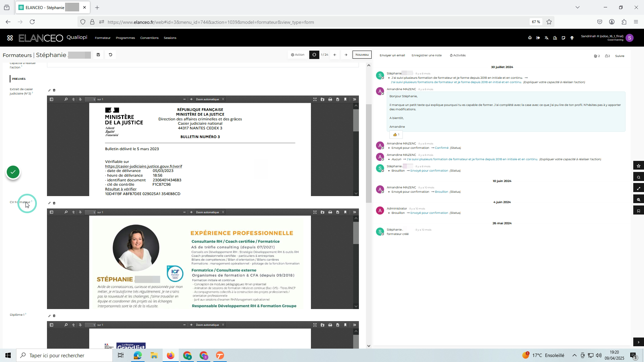Open the Conventions menu
Viewport: 644px width, 362px height.
(x=149, y=38)
